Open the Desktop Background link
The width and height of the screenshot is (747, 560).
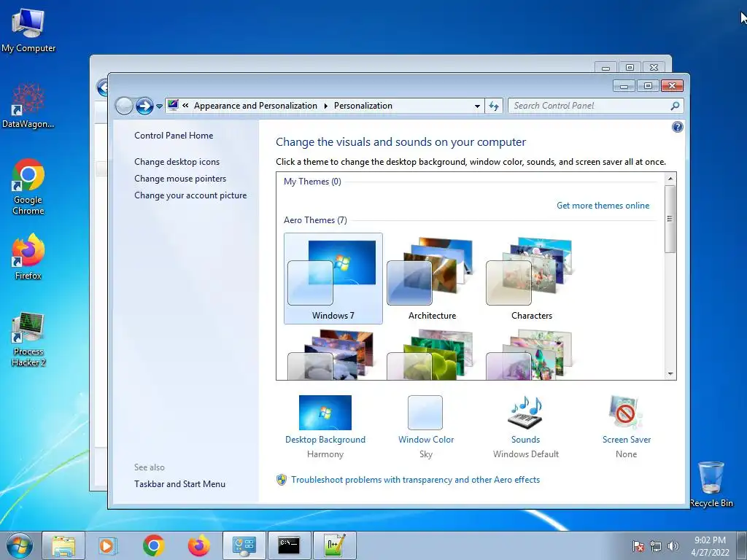coord(325,440)
